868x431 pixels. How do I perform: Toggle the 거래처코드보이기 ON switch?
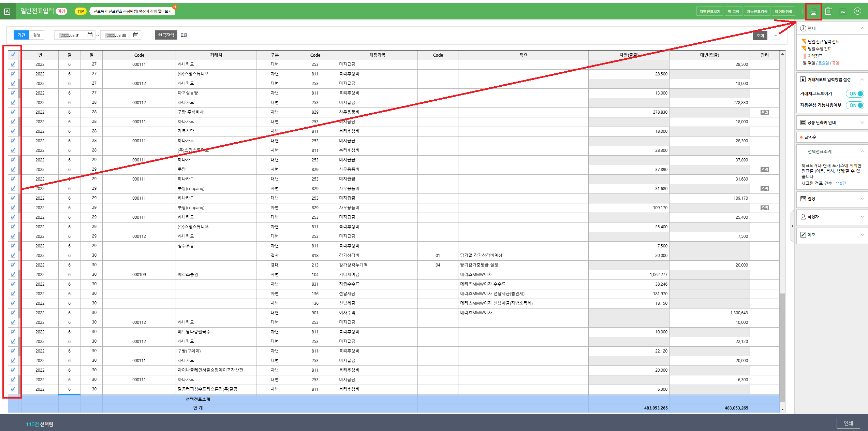tap(855, 94)
